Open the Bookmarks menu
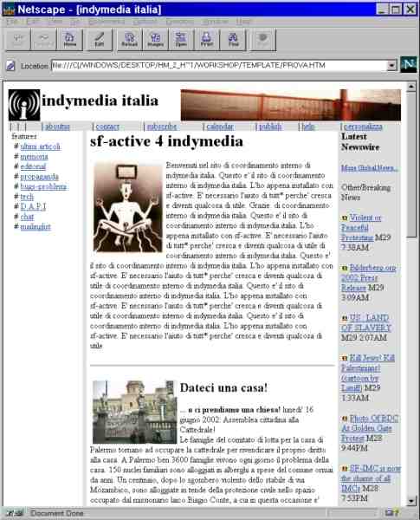Viewport: 420px width, 520px height. tap(107, 22)
